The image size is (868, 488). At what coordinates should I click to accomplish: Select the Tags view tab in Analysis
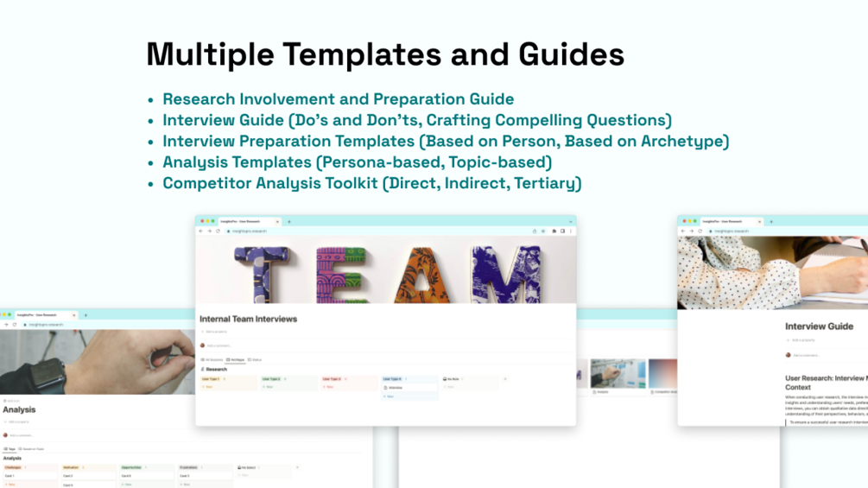(x=10, y=449)
